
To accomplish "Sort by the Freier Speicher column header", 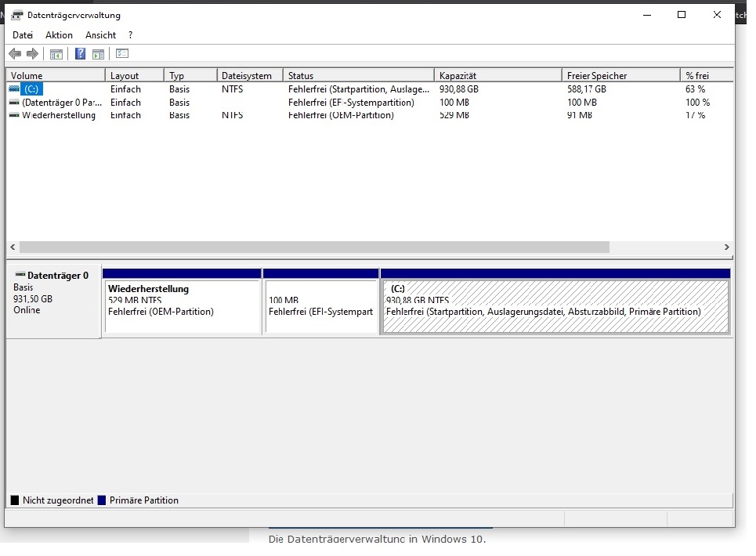I will pyautogui.click(x=620, y=76).
